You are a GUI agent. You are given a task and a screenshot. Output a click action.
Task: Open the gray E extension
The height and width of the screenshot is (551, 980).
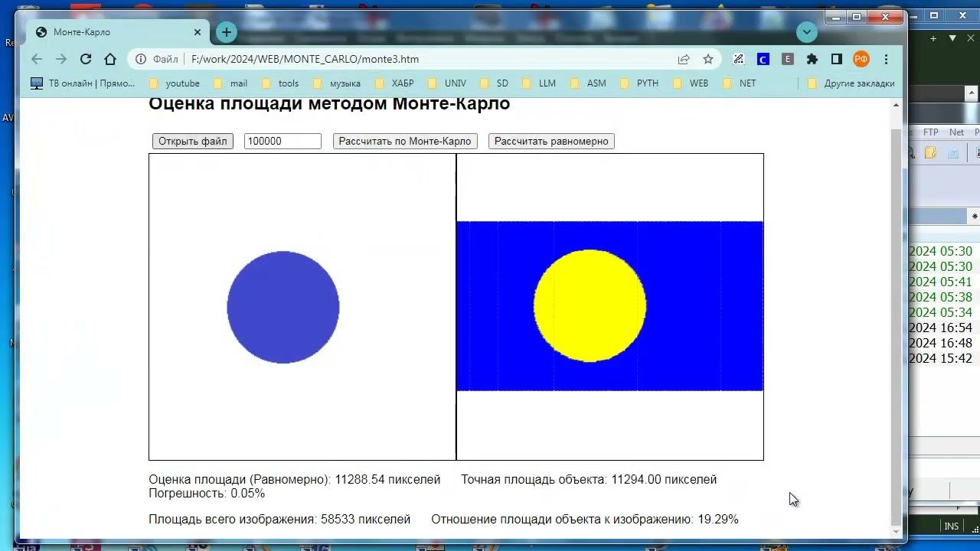(x=788, y=59)
